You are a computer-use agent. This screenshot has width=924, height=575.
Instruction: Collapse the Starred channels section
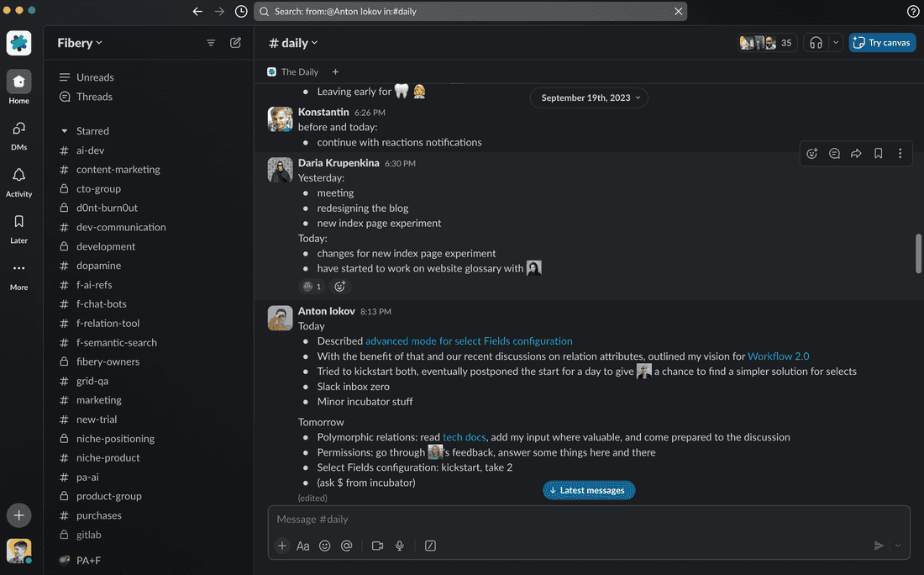(x=65, y=130)
